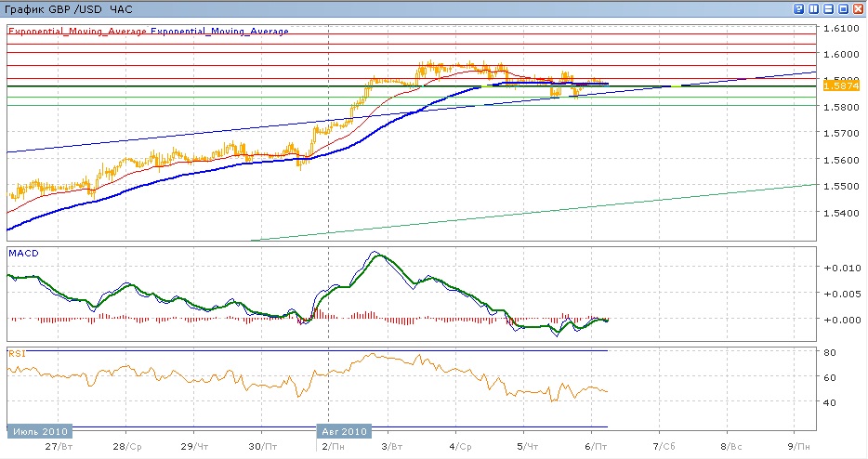Click the tile windows horizontally icon

(828, 8)
